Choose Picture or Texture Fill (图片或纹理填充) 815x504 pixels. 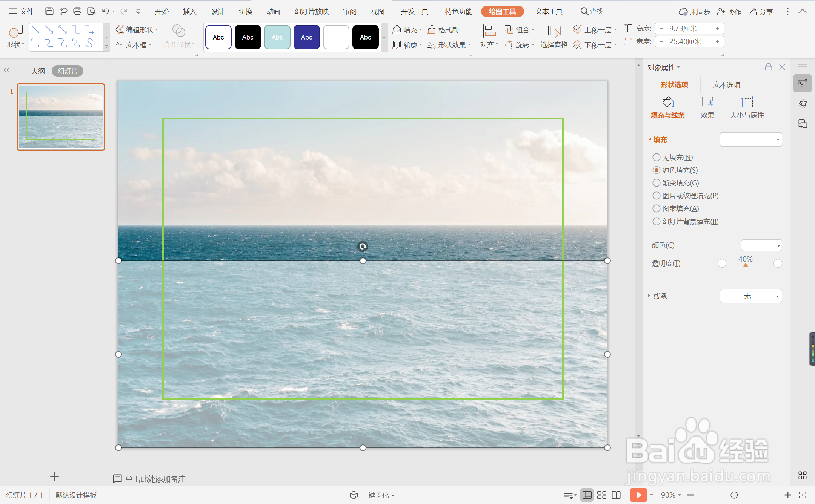657,196
